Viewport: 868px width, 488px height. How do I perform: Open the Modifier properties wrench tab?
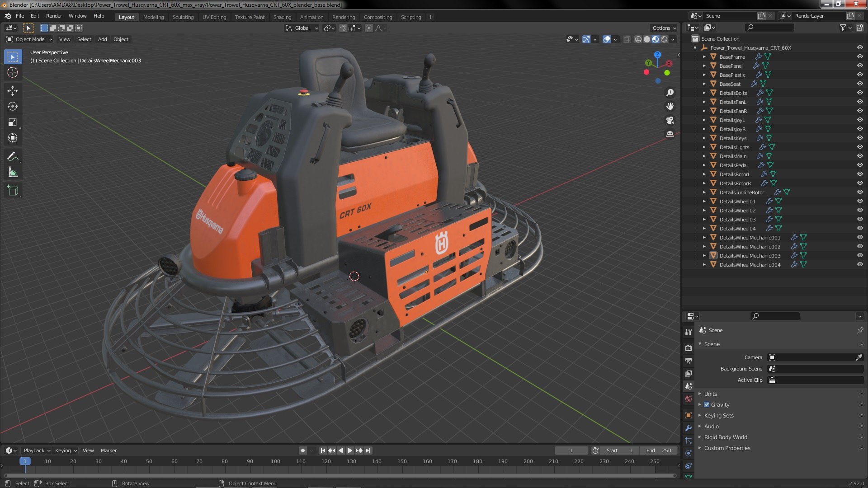pyautogui.click(x=689, y=428)
